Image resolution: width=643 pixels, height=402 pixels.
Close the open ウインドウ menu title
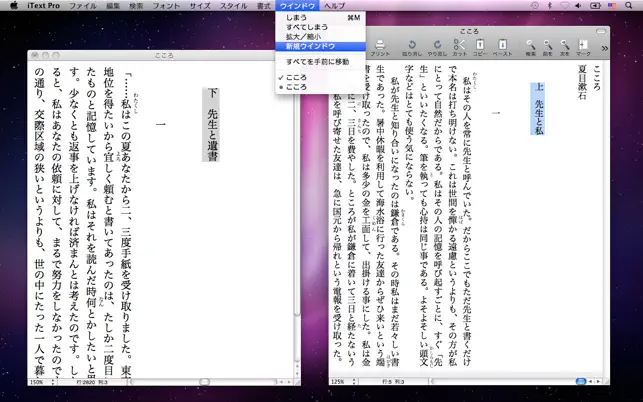(297, 6)
